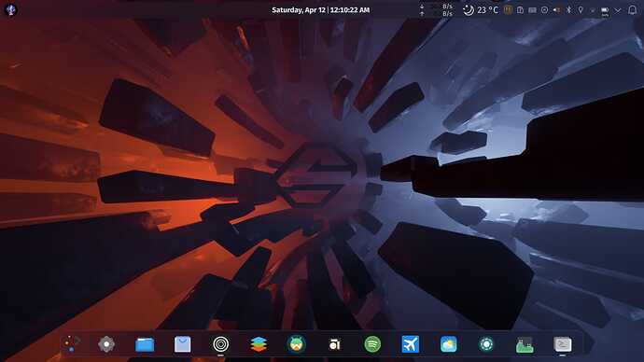
Task: Open the concentric circles app in dock
Action: pos(220,344)
